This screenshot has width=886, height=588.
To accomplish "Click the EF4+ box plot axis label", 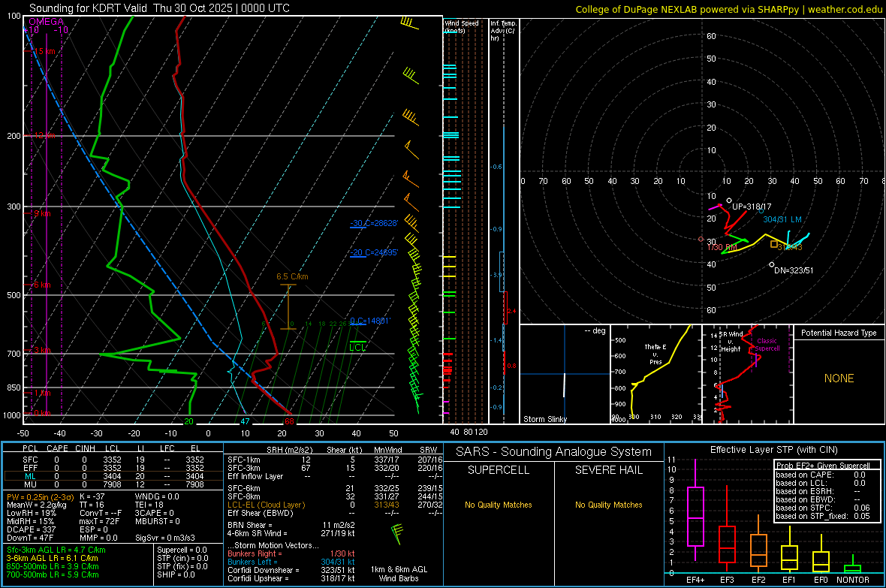I will [695, 580].
